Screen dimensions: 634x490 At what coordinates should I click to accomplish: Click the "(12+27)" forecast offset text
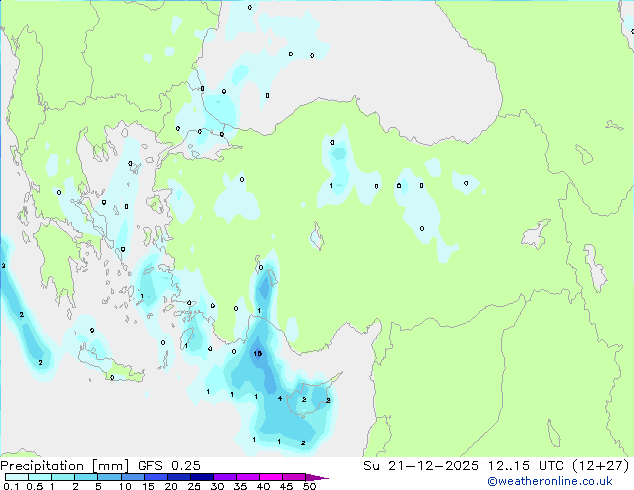pyautogui.click(x=601, y=466)
